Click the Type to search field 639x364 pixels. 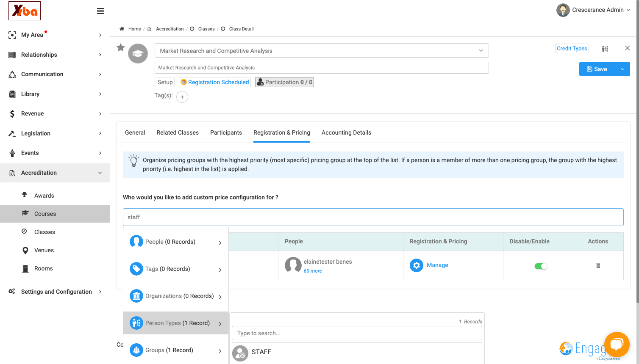[x=357, y=333]
